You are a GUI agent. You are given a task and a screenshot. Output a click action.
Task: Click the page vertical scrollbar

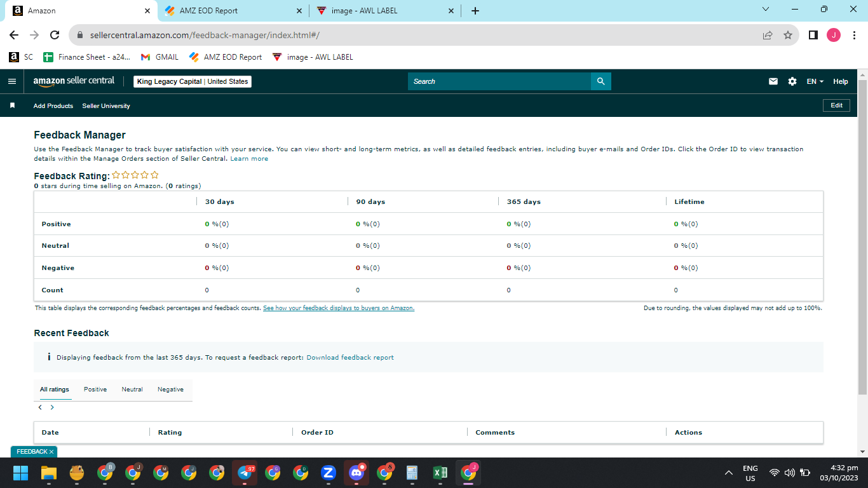(x=862, y=237)
